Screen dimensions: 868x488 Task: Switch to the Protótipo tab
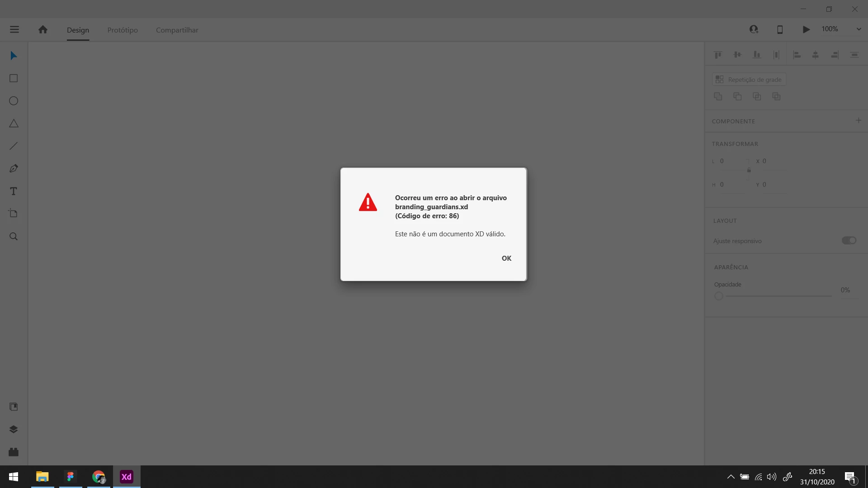[x=123, y=30]
